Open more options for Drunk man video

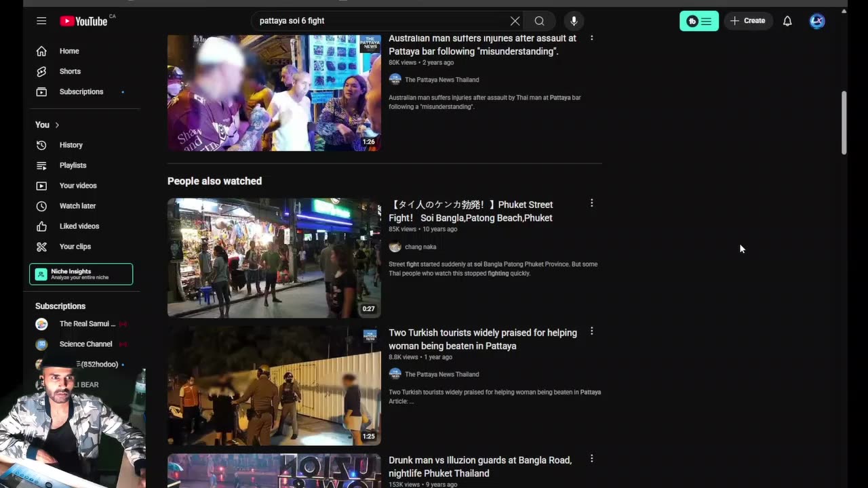(591, 459)
